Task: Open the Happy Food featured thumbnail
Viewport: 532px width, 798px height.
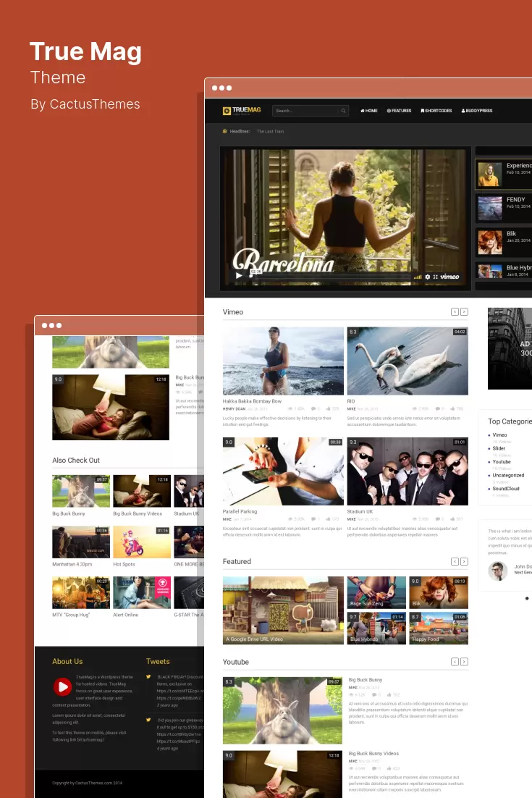Action: coord(439,628)
